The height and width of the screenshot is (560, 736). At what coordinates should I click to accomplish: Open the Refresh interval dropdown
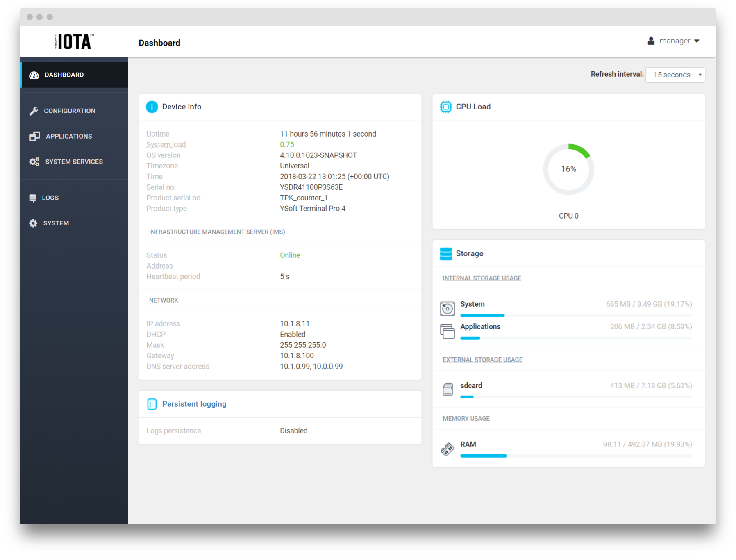(675, 75)
